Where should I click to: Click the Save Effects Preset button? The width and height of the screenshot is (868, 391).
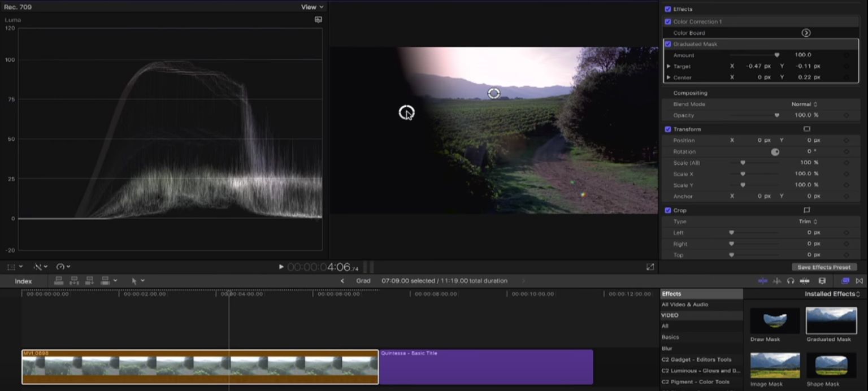pos(824,267)
